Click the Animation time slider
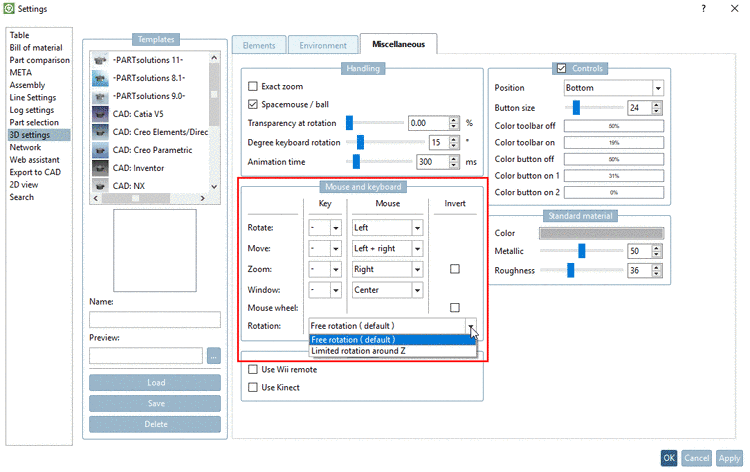This screenshot has height=472, width=750. tap(379, 162)
